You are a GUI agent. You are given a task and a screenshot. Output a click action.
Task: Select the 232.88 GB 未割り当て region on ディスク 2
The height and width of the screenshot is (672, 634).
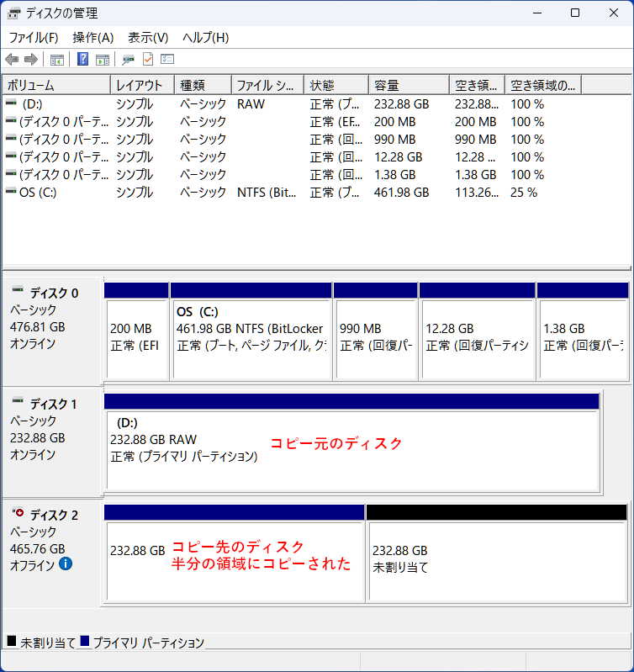click(496, 559)
